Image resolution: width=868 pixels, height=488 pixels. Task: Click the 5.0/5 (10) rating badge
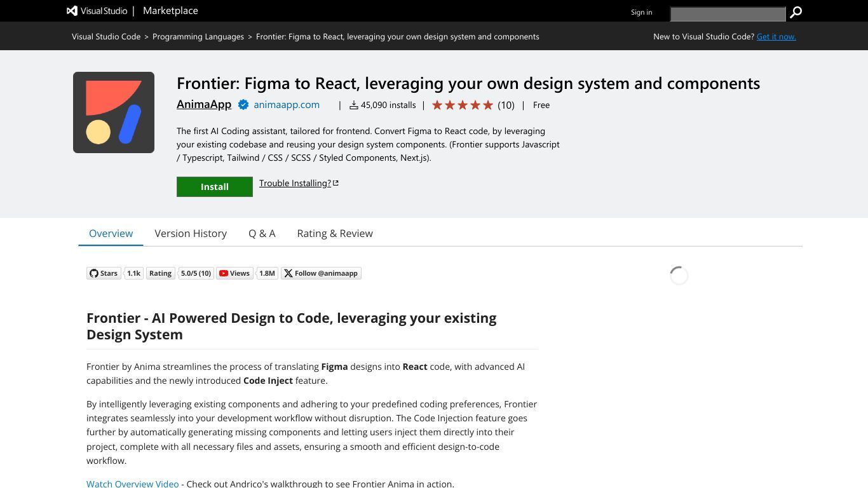coord(196,273)
